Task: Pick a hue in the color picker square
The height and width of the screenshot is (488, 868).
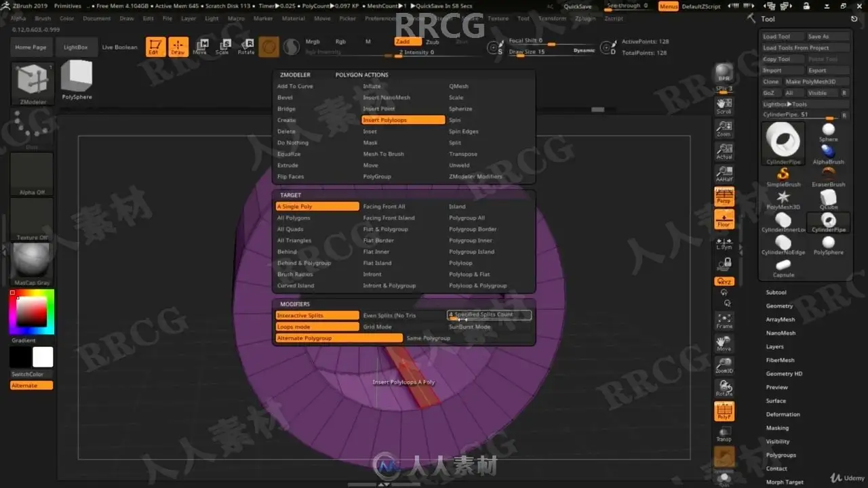Action: pos(32,312)
